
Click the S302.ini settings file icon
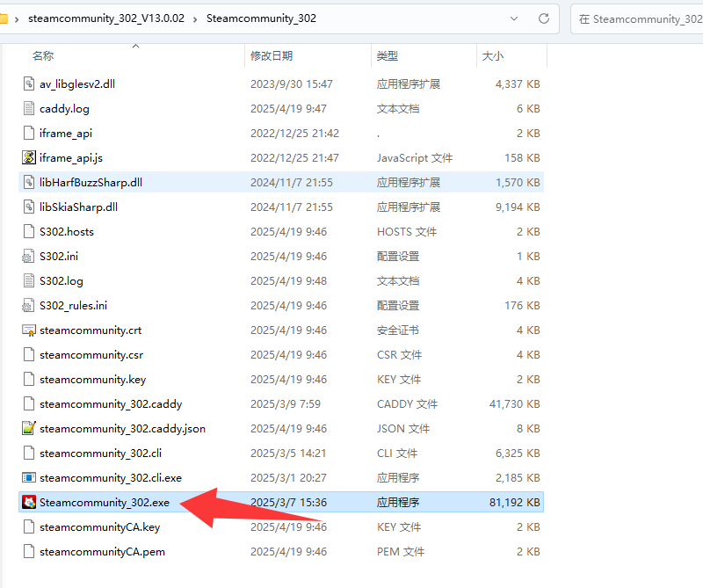click(x=29, y=257)
